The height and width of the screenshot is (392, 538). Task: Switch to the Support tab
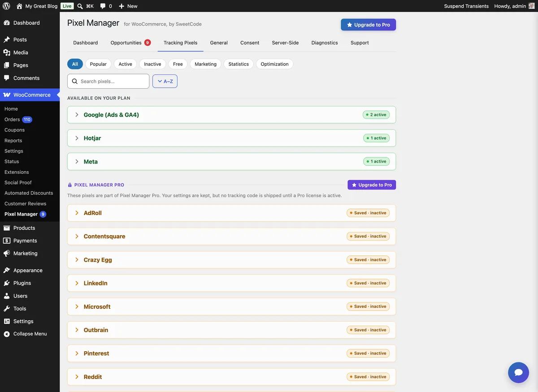360,43
